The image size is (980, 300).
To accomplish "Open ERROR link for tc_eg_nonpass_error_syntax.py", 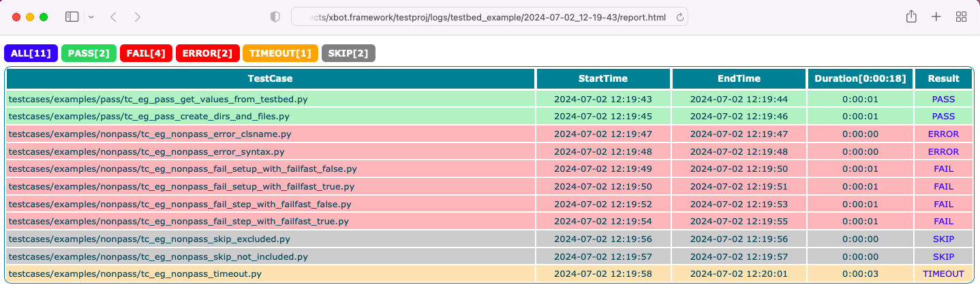I will 943,151.
